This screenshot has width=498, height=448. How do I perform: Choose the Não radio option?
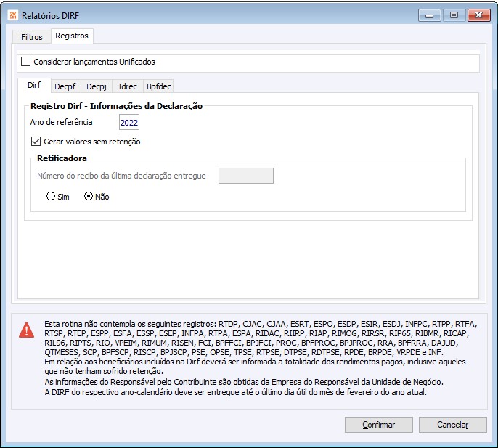pyautogui.click(x=89, y=196)
